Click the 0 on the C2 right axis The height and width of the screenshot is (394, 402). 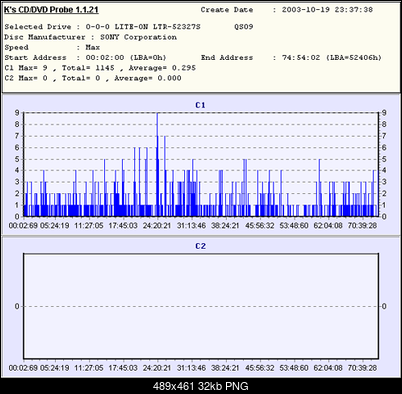(384, 306)
